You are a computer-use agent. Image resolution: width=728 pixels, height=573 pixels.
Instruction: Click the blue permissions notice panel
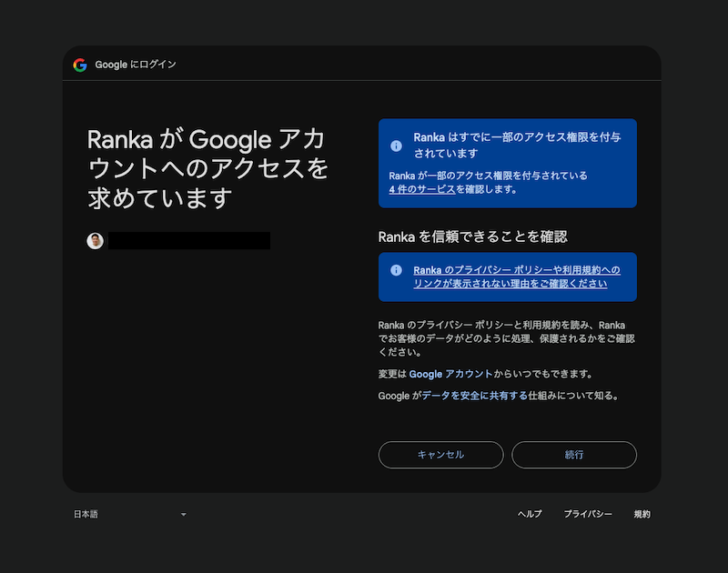[x=507, y=164]
